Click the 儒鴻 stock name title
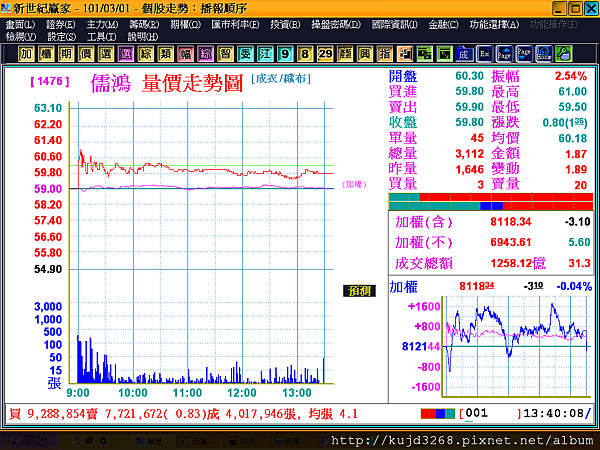Viewport: 600px width, 450px height. pos(111,83)
